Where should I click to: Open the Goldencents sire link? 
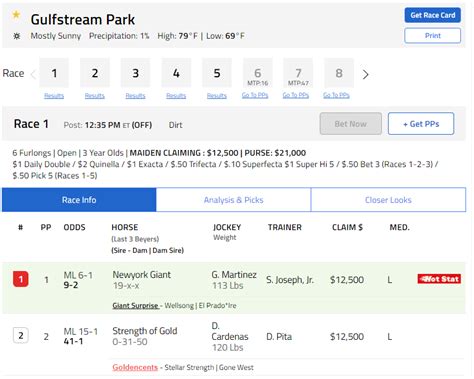[135, 367]
